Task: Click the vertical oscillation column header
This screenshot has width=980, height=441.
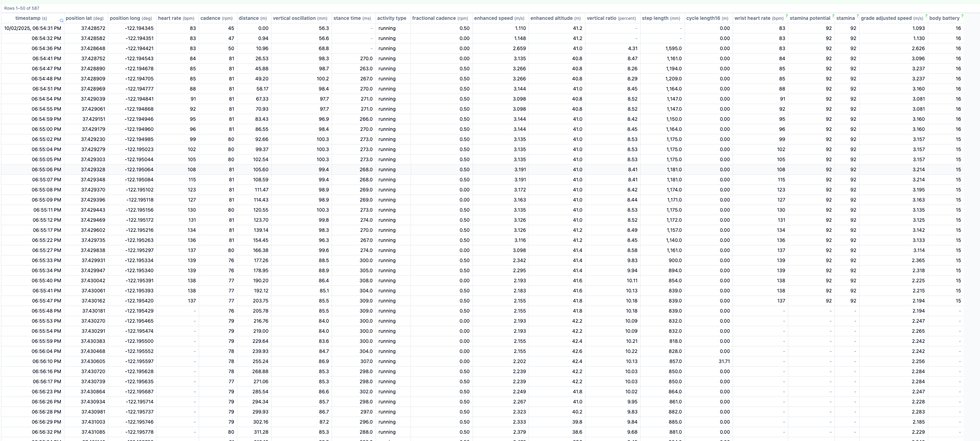Action: [x=300, y=18]
